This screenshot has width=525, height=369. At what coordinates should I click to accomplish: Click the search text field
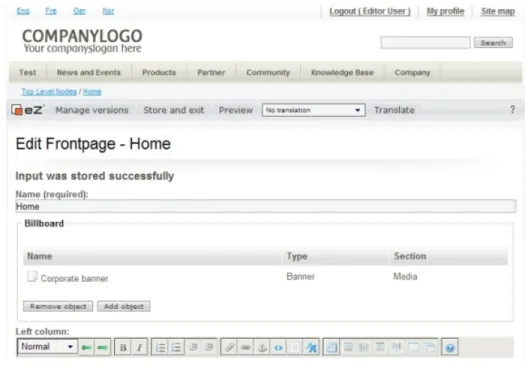pyautogui.click(x=425, y=43)
